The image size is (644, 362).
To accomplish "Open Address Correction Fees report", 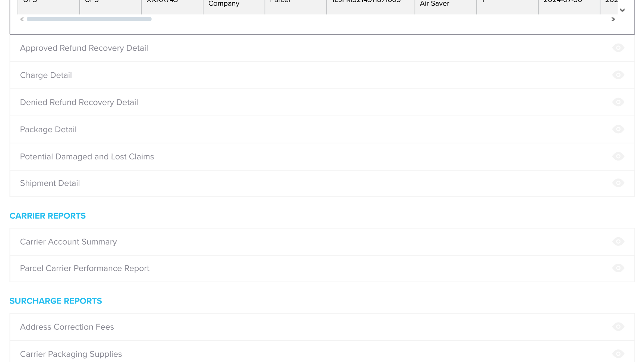I will coord(322,327).
